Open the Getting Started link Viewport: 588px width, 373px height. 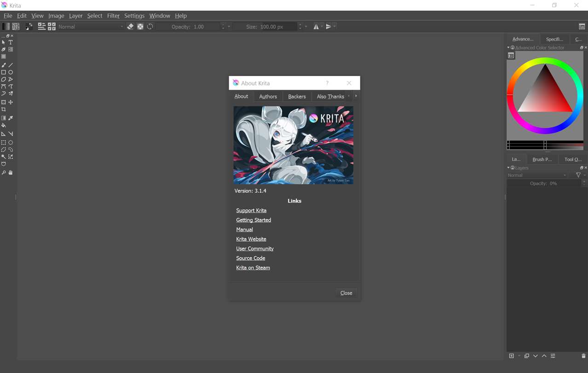(x=254, y=220)
